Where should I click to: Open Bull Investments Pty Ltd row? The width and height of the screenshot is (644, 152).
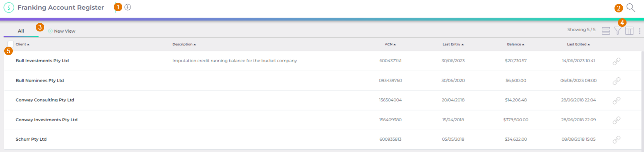coord(322,61)
